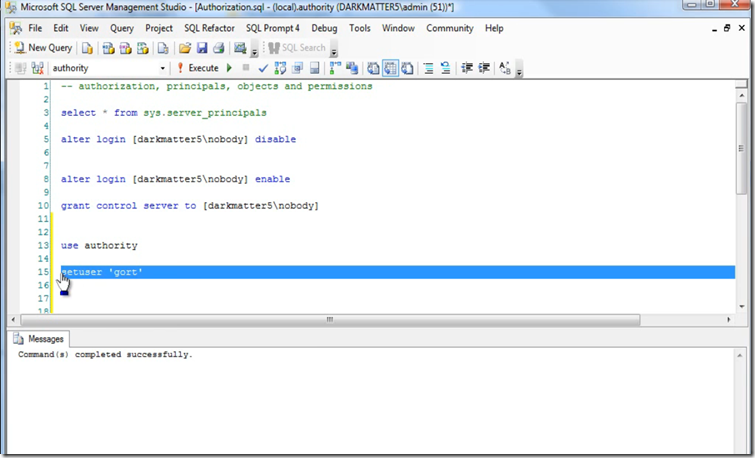Screen dimensions: 755x458
Task: Open the Community menu
Action: tap(450, 28)
